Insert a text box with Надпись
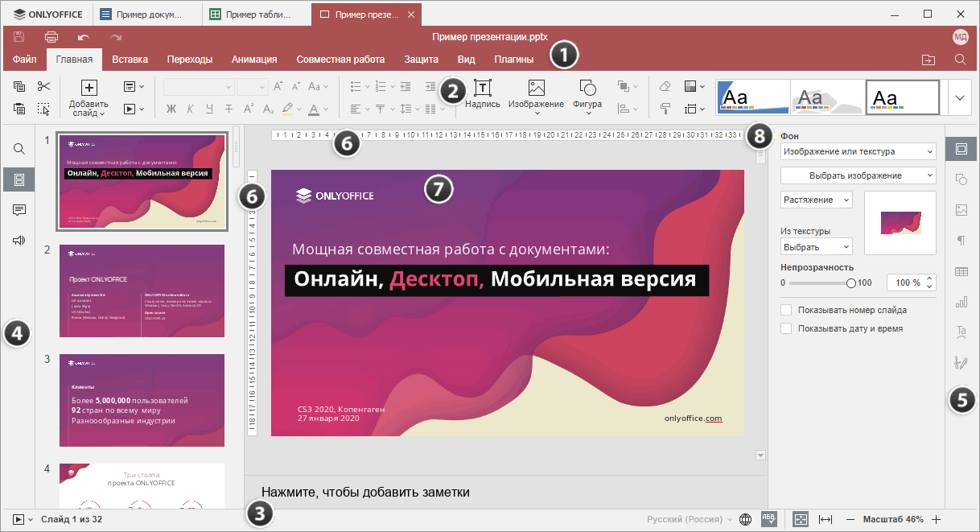Image resolution: width=980 pixels, height=532 pixels. [x=483, y=93]
